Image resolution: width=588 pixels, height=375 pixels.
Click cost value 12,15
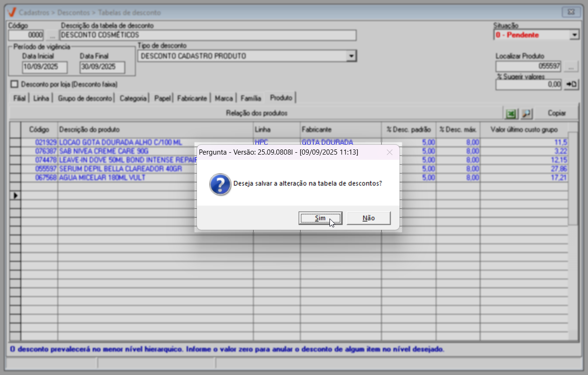click(559, 160)
